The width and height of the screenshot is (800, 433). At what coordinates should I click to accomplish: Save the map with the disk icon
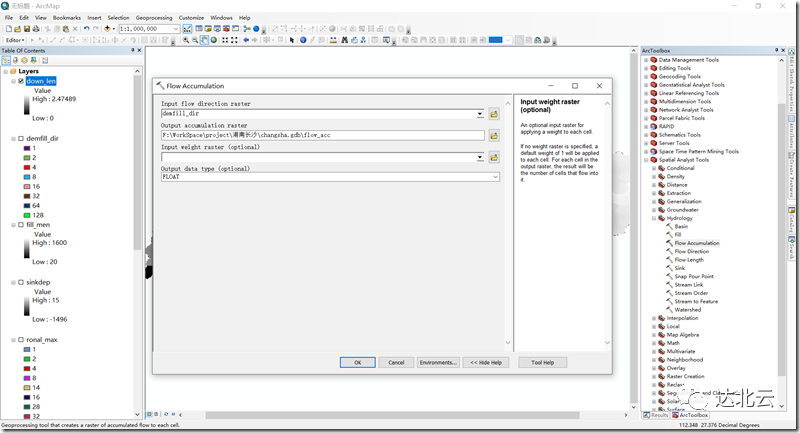[x=27, y=29]
